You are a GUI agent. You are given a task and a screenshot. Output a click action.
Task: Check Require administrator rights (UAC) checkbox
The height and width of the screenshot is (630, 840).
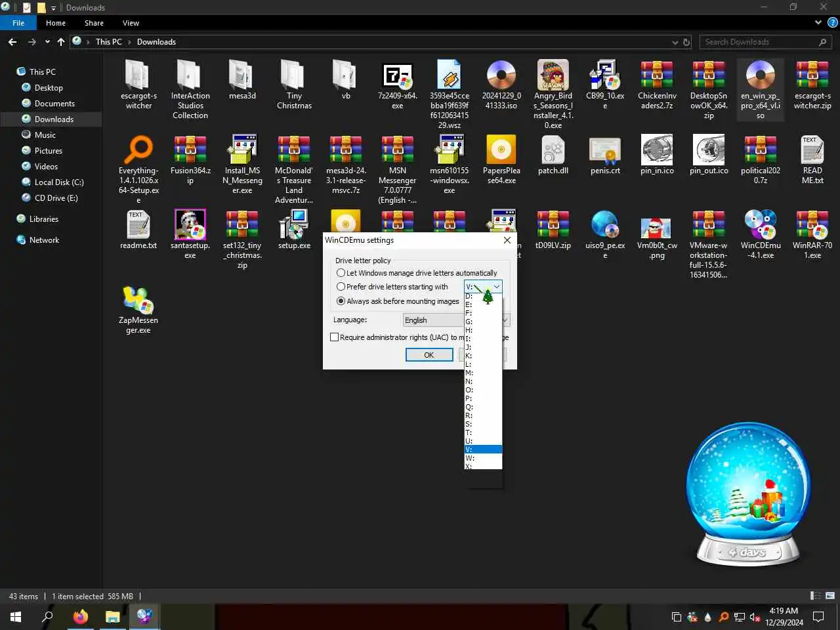[334, 337]
